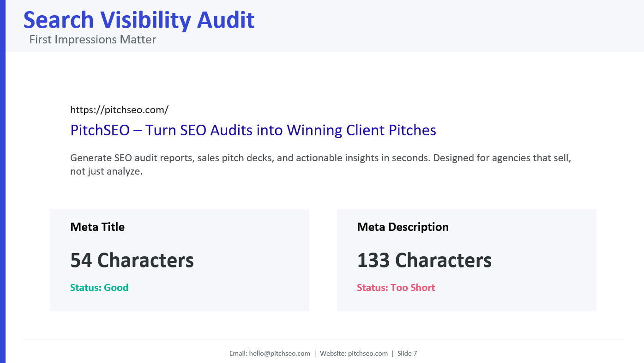Select the First Impressions Matter subtitle
This screenshot has height=363, width=644.
tap(93, 40)
